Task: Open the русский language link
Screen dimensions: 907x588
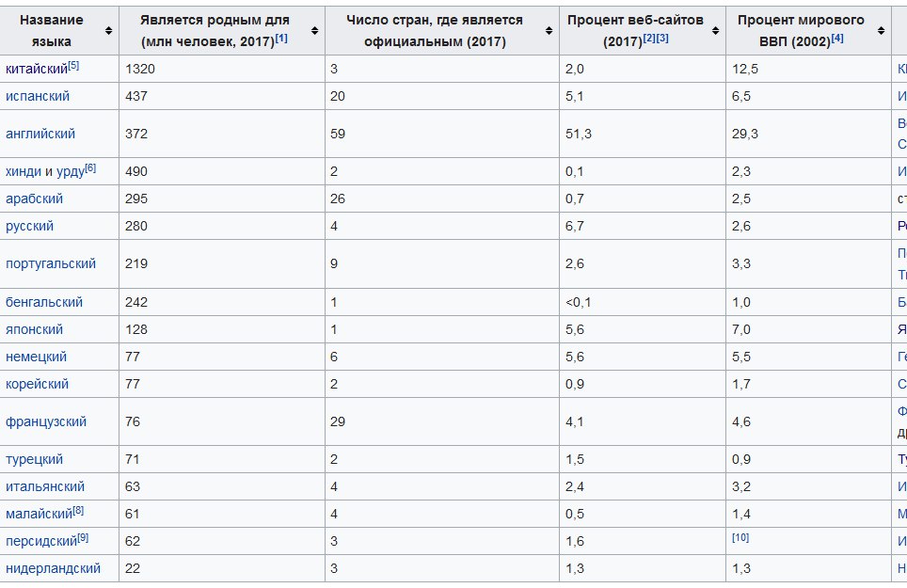Action: coord(30,226)
